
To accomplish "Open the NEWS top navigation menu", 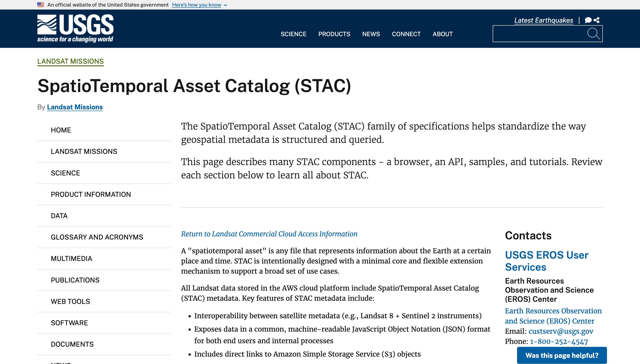I will (371, 34).
